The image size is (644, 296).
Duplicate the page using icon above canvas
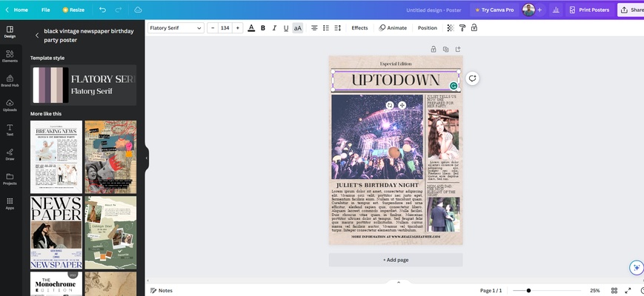click(445, 49)
